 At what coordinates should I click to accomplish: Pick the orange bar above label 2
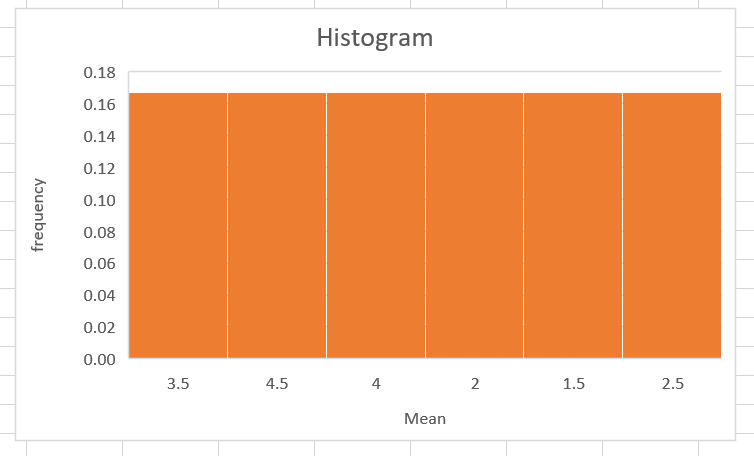pyautogui.click(x=474, y=225)
